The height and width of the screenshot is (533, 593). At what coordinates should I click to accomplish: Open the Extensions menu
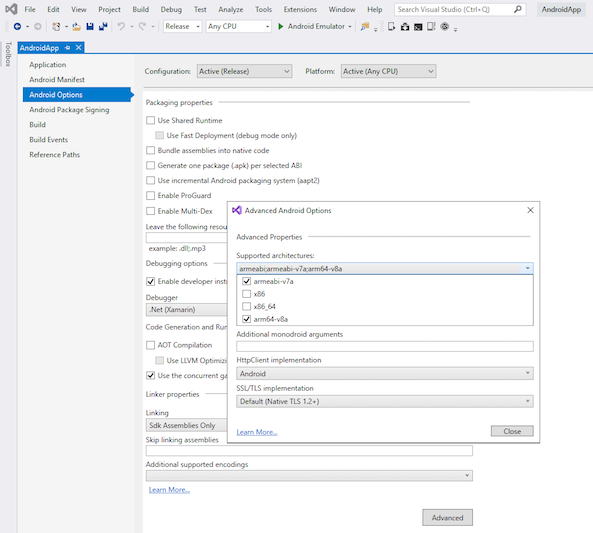[300, 9]
